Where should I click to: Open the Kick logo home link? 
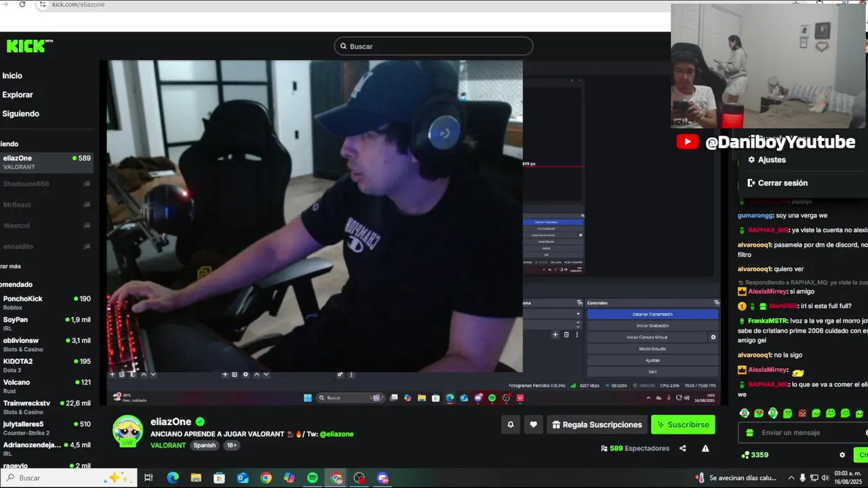(x=29, y=45)
